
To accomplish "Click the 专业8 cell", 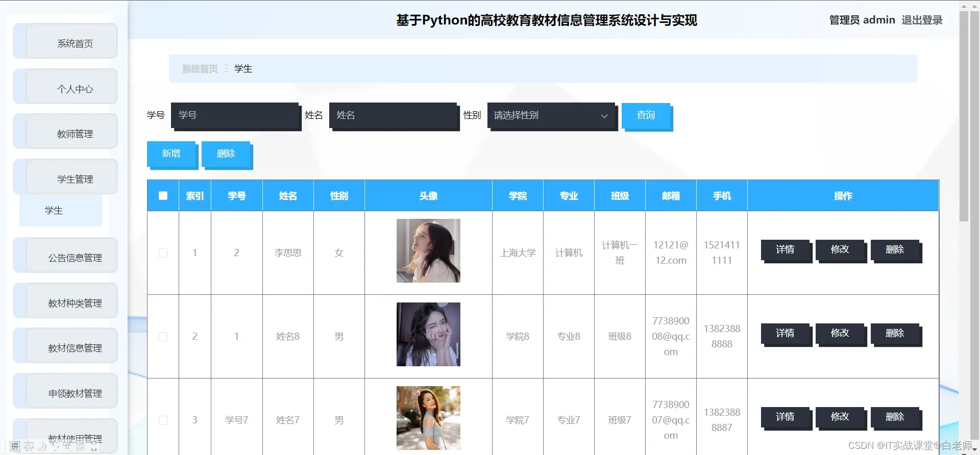I will (569, 337).
